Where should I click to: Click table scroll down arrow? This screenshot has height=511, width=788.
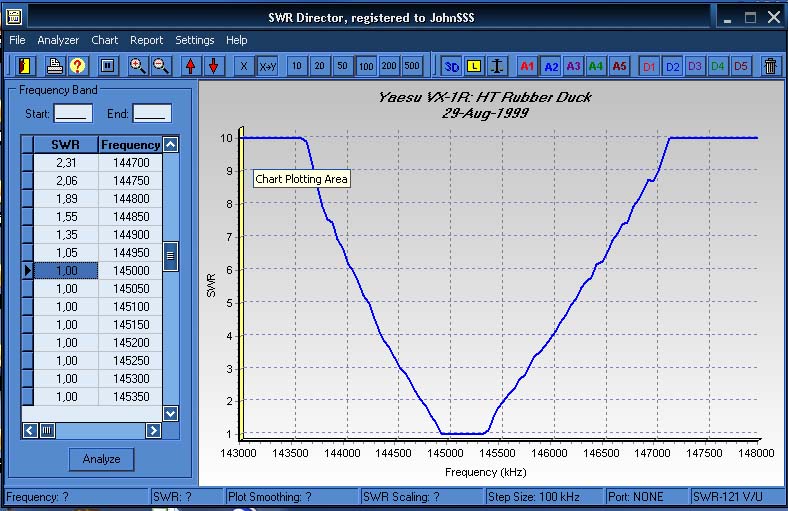(x=170, y=414)
